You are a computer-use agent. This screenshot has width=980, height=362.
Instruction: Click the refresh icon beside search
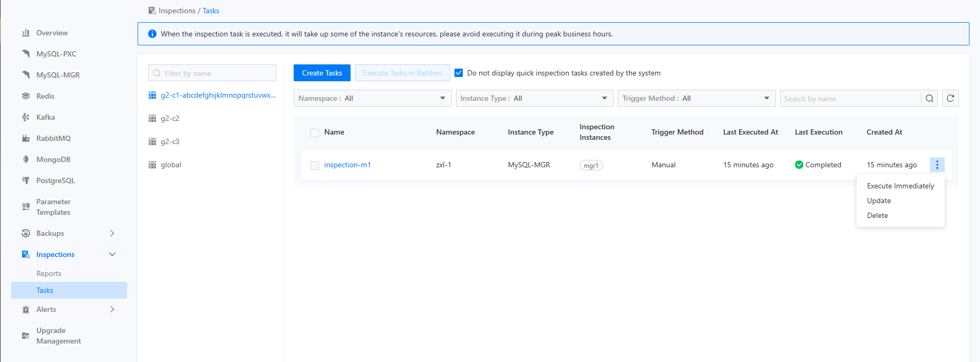(950, 98)
